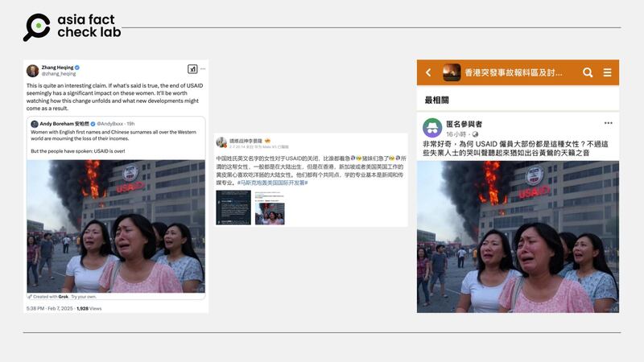The height and width of the screenshot is (362, 644).
Task: Open the group avatar in the orange header
Action: pyautogui.click(x=452, y=72)
